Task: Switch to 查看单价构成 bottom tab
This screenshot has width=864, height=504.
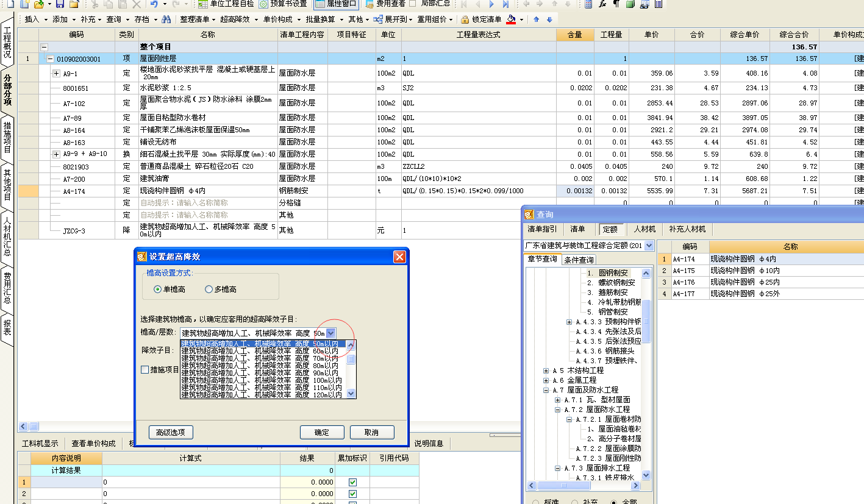Action: [x=93, y=444]
